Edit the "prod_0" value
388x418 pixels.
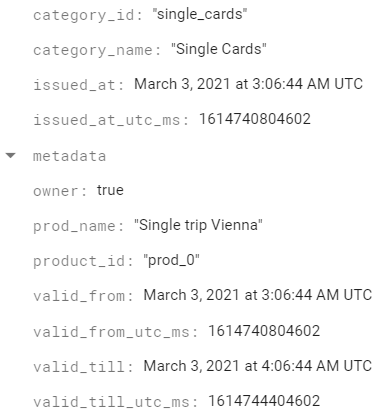172,260
